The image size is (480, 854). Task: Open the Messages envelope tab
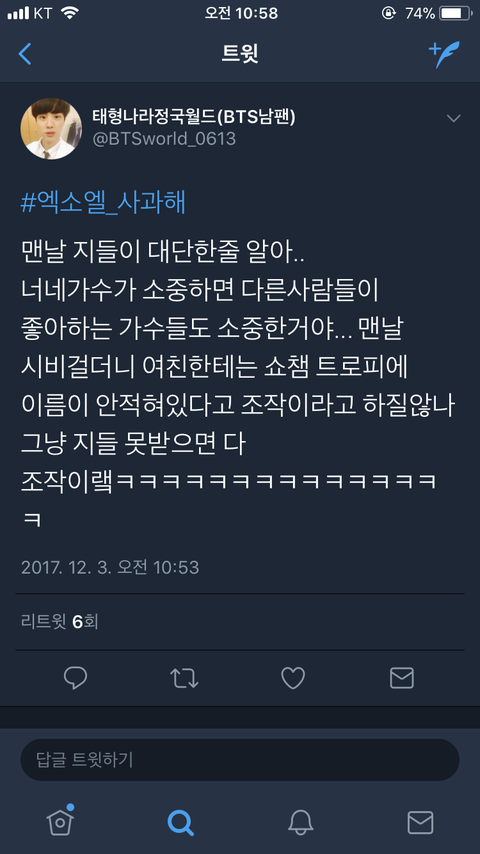point(421,822)
